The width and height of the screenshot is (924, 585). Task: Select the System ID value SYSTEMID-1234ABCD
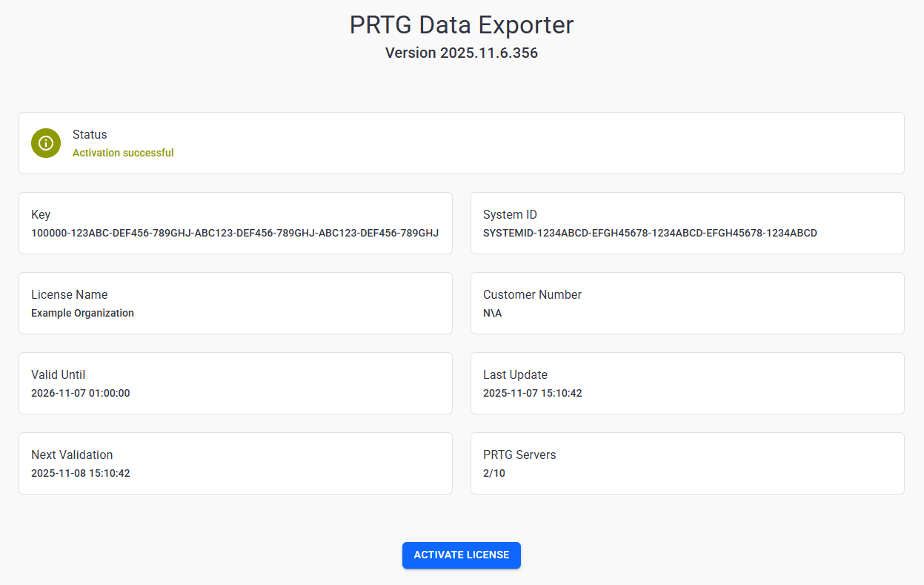pos(650,233)
